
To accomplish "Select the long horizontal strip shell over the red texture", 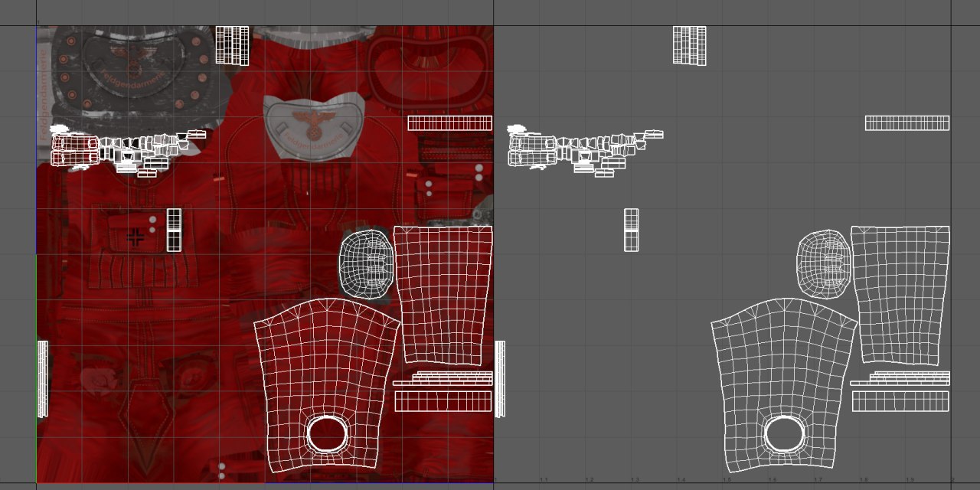I will click(x=449, y=123).
